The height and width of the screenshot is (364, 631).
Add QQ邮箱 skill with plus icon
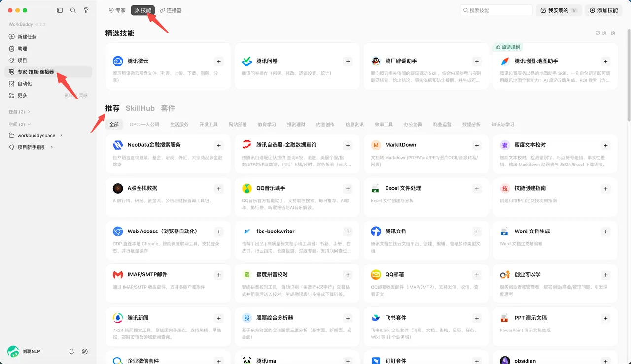[477, 275]
